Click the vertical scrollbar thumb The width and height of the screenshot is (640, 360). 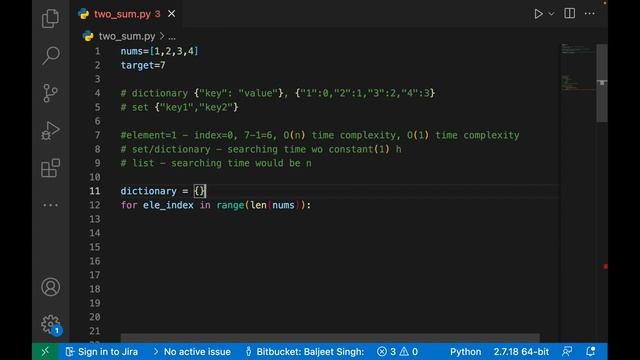602,83
